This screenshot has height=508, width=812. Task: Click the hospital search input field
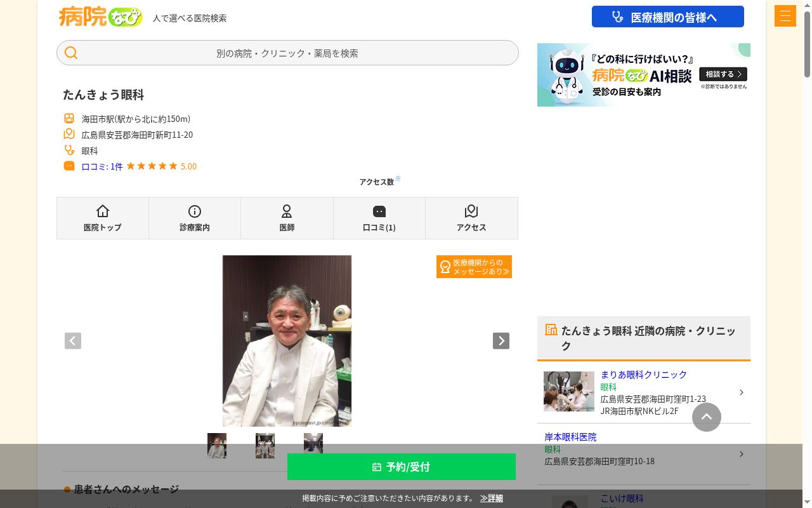[x=287, y=53]
